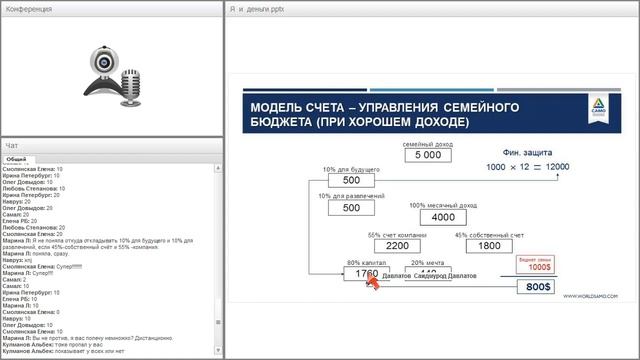The image size is (640, 360).
Task: Click the 800$ box
Action: pyautogui.click(x=536, y=287)
